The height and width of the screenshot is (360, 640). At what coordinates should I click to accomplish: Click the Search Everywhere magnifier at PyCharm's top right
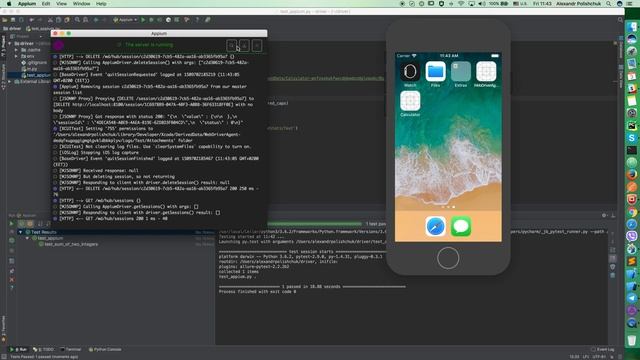click(x=620, y=20)
